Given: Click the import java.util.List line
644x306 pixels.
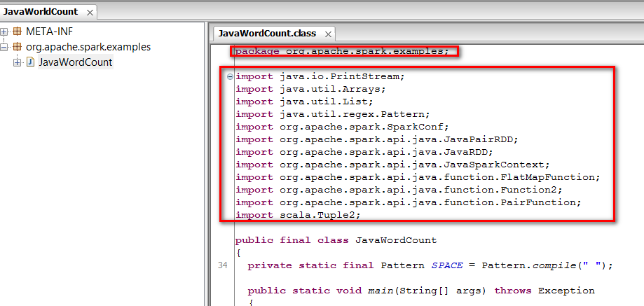Looking at the screenshot, I should click(304, 102).
